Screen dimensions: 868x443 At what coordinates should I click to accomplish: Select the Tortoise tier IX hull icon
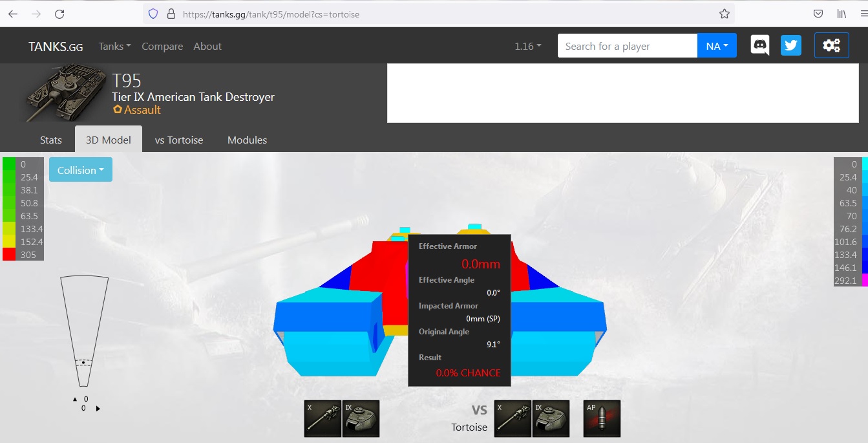click(x=551, y=418)
